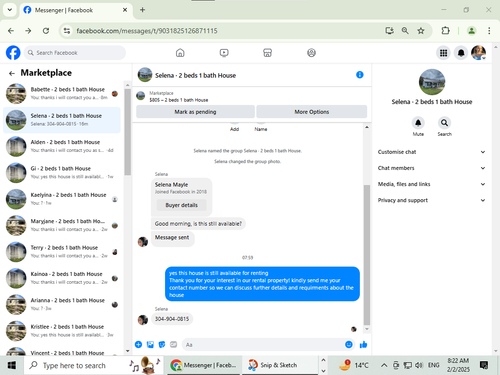This screenshot has width=500, height=375.
Task: Reload the browser page
Action: pyautogui.click(x=46, y=31)
